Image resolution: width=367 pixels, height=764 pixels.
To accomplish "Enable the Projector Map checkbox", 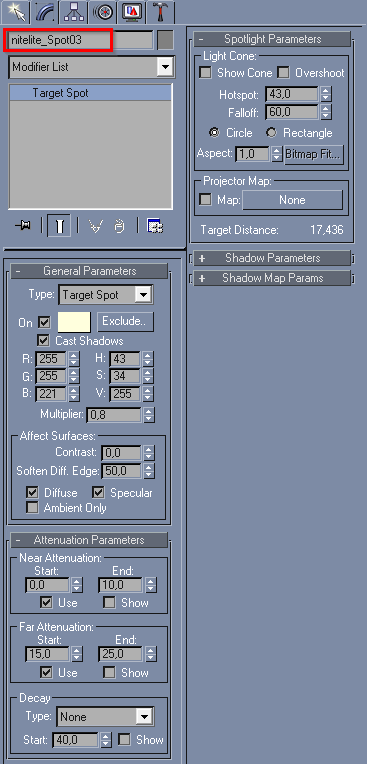I will pyautogui.click(x=206, y=200).
